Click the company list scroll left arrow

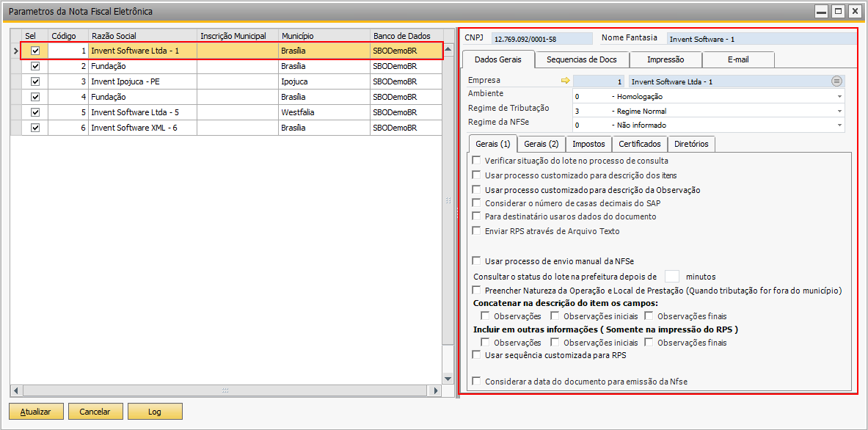(x=16, y=390)
